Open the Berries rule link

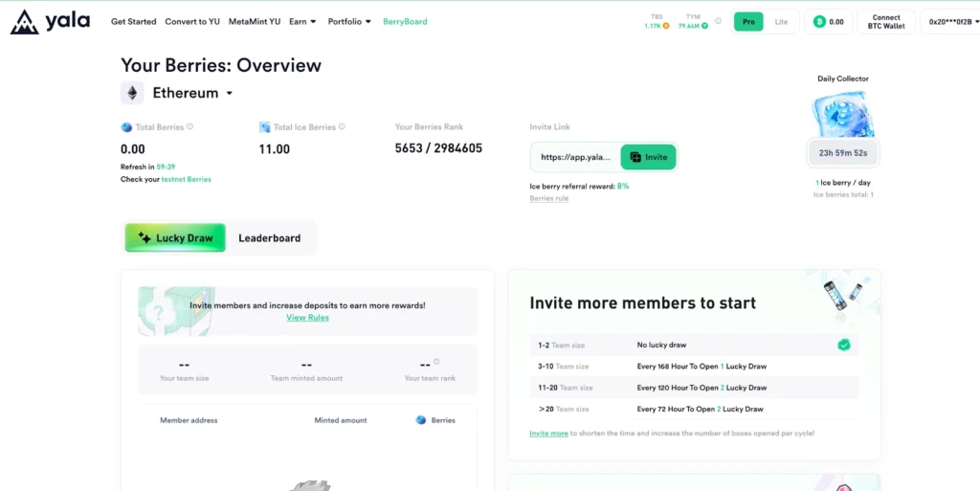tap(548, 199)
